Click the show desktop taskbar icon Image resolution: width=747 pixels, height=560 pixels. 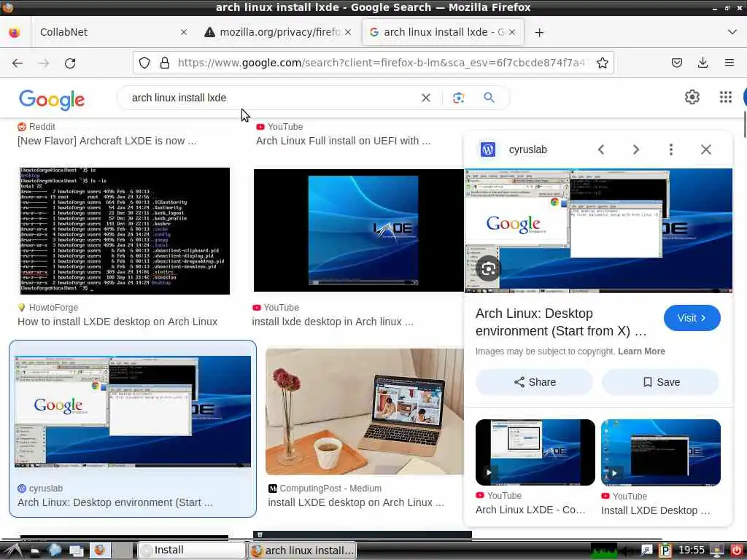tap(76, 551)
